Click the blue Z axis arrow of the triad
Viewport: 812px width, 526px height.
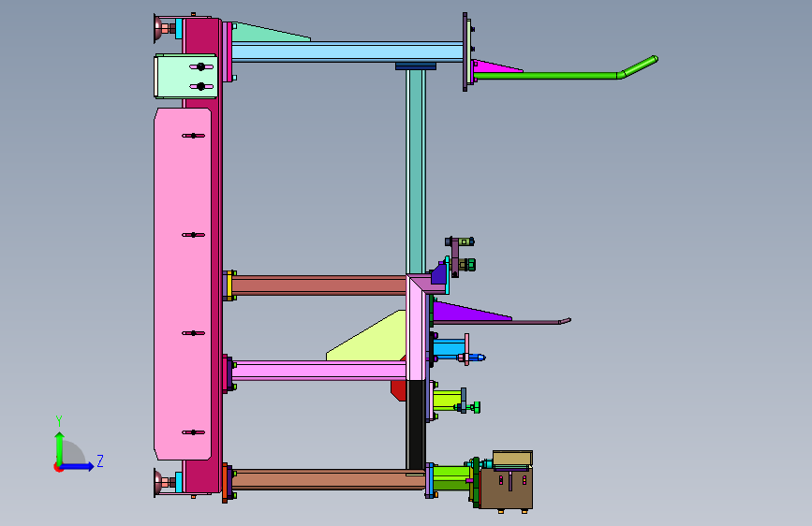(x=78, y=466)
